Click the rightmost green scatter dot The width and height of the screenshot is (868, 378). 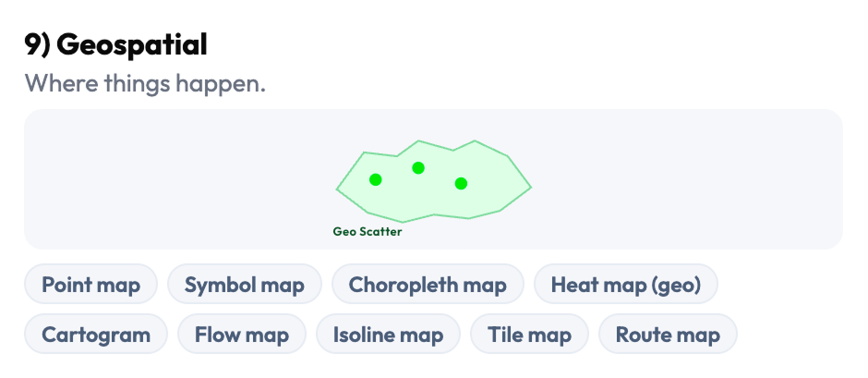point(461,183)
